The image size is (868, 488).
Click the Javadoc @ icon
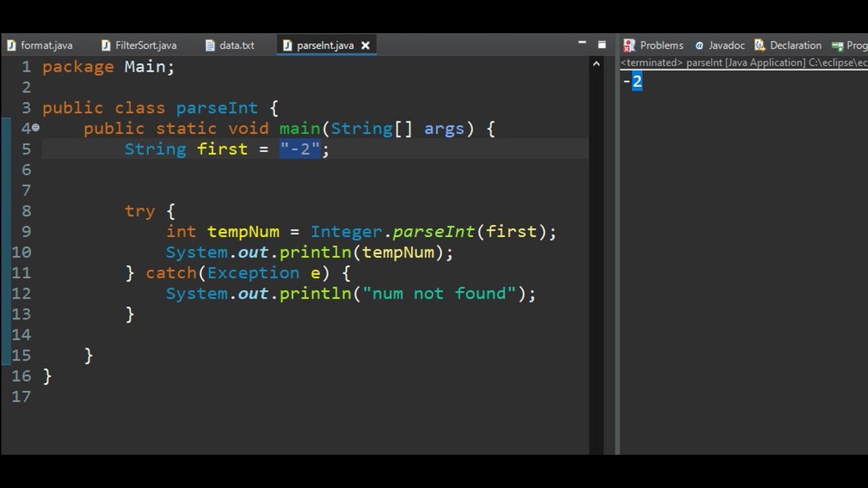[x=699, y=45]
